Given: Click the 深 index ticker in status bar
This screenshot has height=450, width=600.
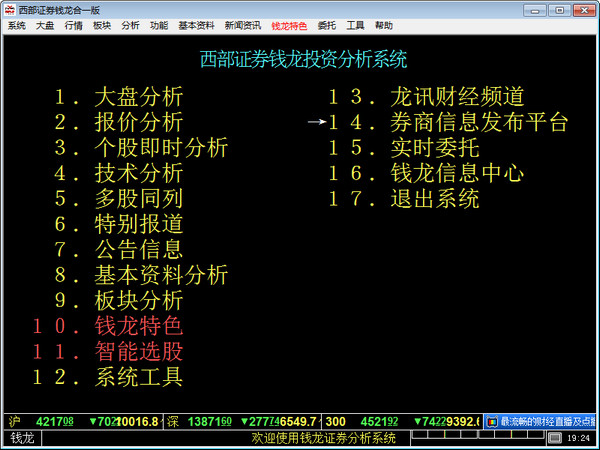Looking at the screenshot, I should point(243,422).
